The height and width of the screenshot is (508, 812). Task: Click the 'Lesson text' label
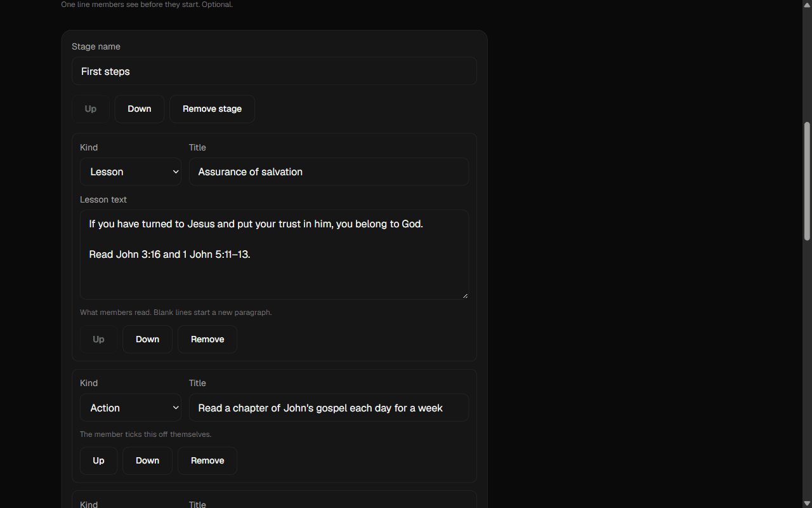pyautogui.click(x=103, y=200)
